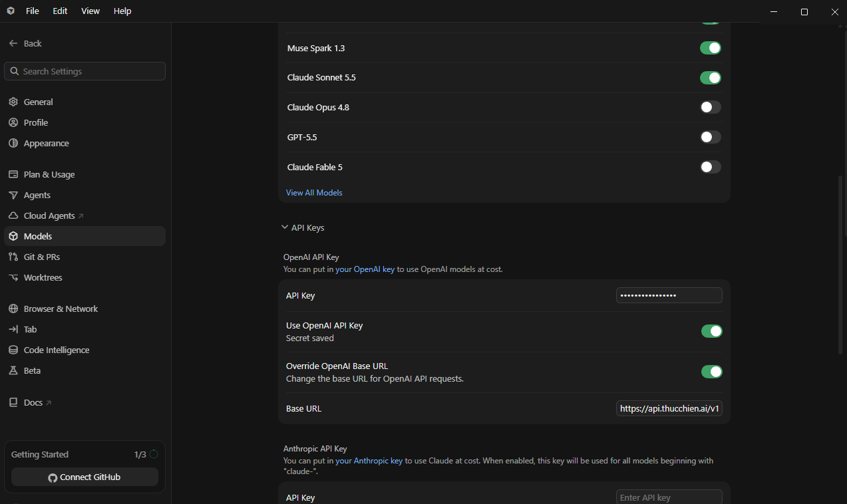Follow the 'your OpenAI key' link
Viewport: 847px width, 504px height.
click(x=365, y=269)
